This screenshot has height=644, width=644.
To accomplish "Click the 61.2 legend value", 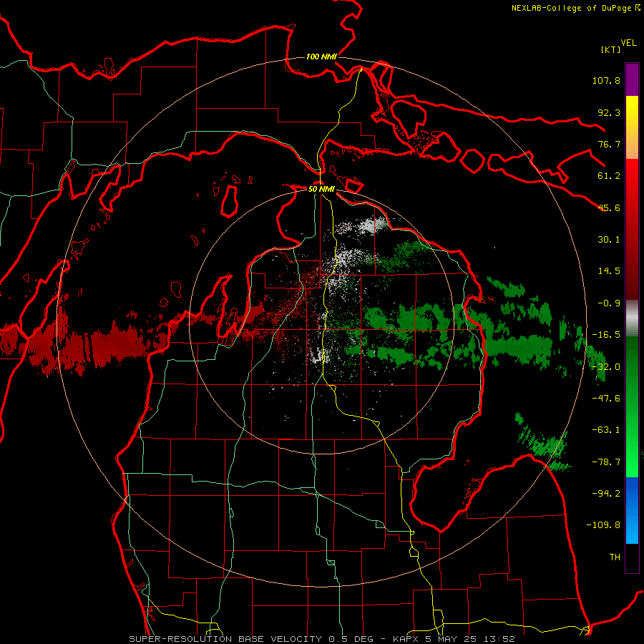I will 609,176.
